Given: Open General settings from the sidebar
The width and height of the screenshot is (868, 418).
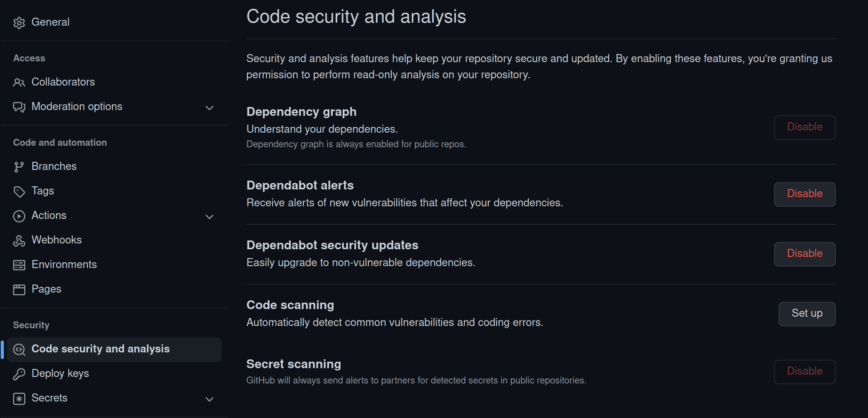Looking at the screenshot, I should pos(50,22).
